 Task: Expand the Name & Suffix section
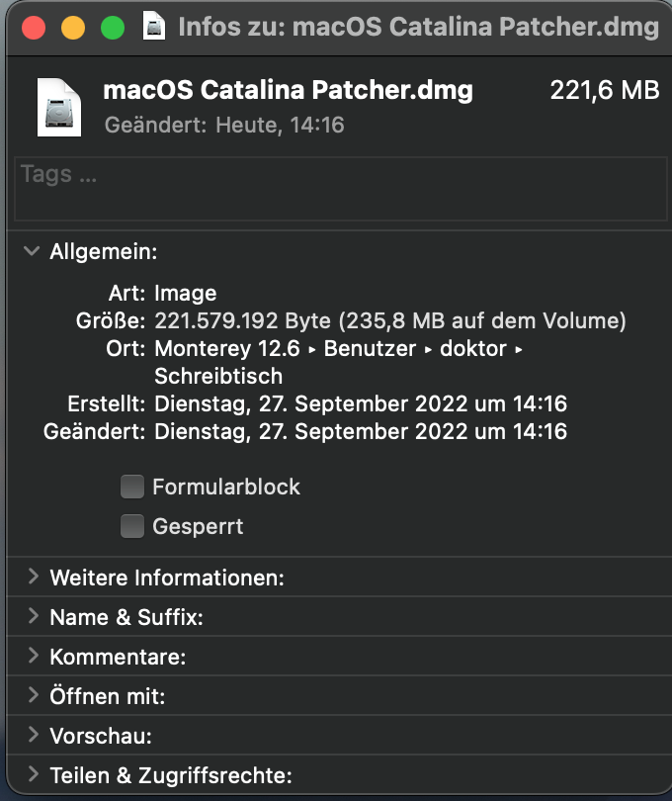coord(33,617)
